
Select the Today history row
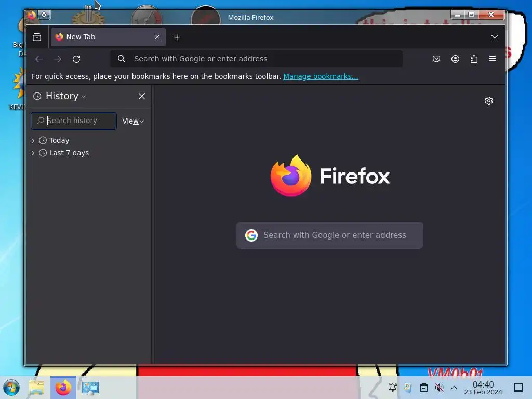click(x=89, y=140)
